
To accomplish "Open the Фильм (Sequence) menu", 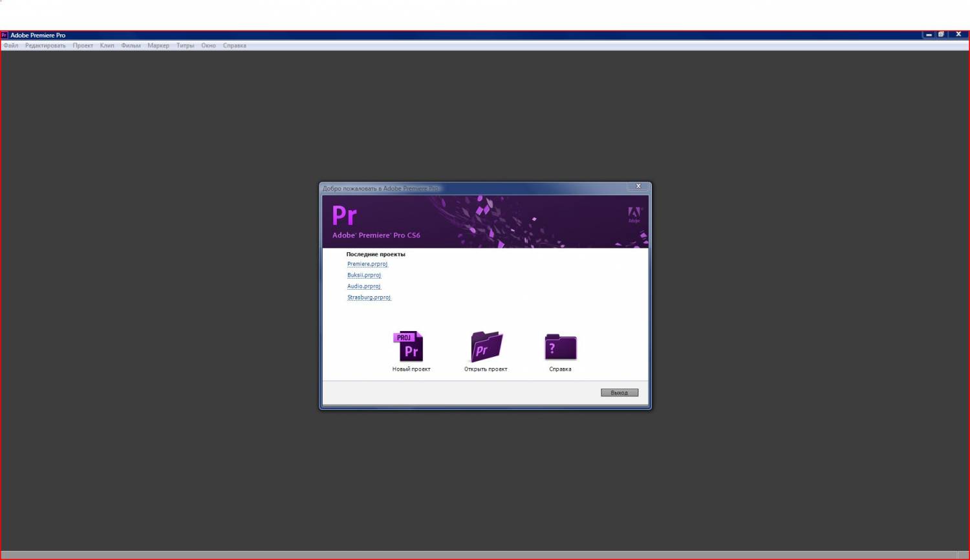I will (131, 45).
